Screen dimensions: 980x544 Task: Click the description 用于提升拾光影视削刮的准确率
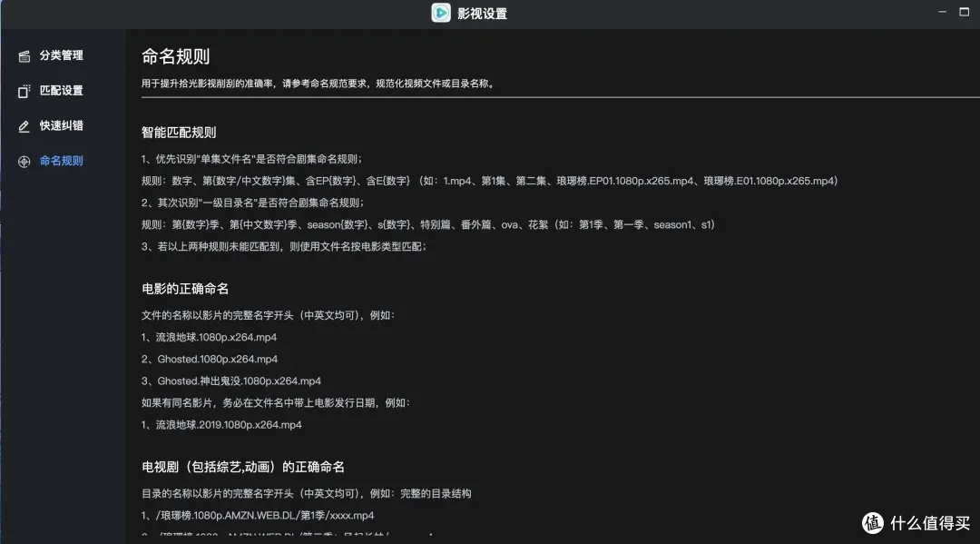[319, 84]
